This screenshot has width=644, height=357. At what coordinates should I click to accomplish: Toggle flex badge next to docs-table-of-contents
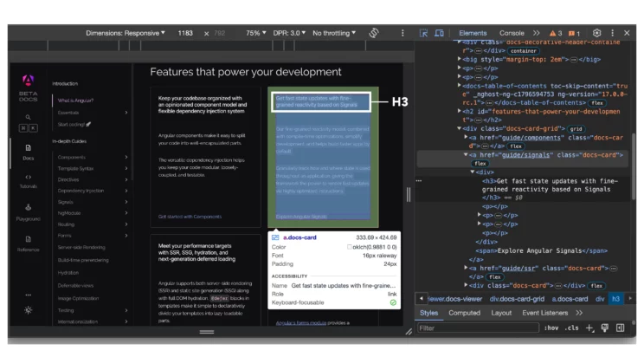[x=597, y=103]
